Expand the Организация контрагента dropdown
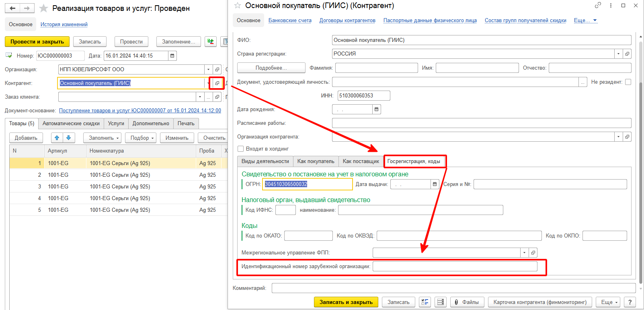Image resolution: width=644 pixels, height=310 pixels. coord(618,136)
